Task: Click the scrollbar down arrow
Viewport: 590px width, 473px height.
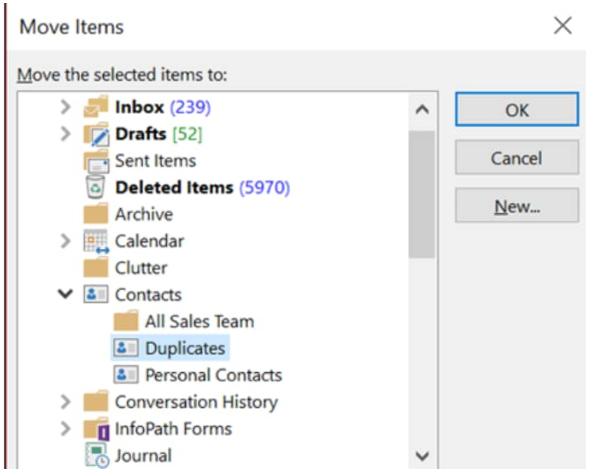Action: click(x=422, y=456)
